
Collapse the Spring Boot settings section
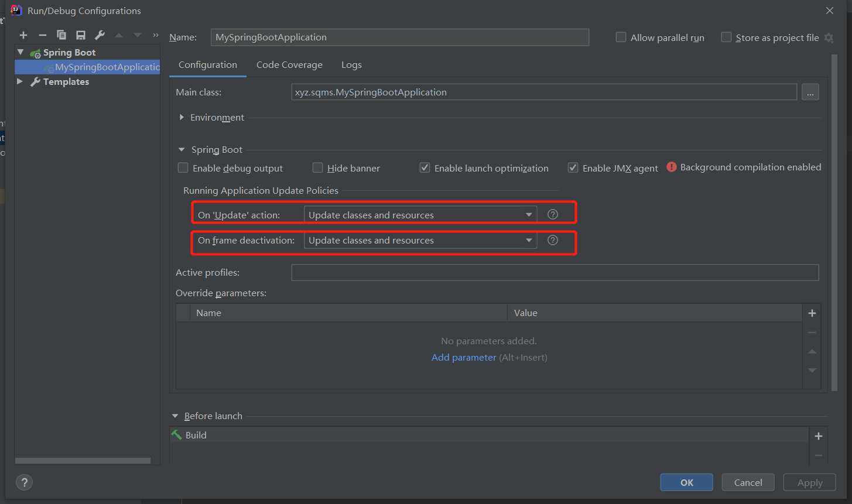182,150
